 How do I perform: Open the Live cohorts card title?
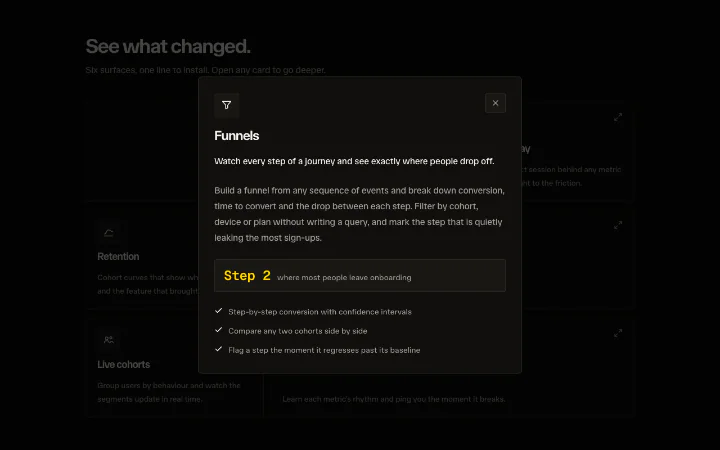[x=124, y=365]
